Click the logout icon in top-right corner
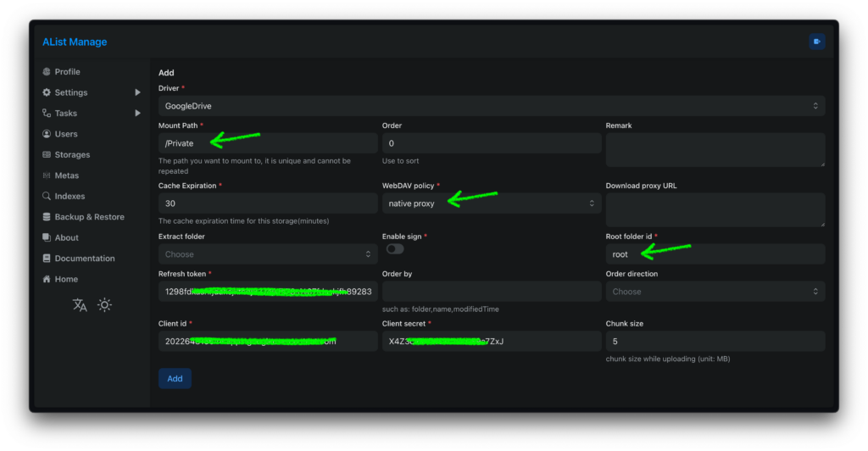The image size is (868, 451). point(816,42)
